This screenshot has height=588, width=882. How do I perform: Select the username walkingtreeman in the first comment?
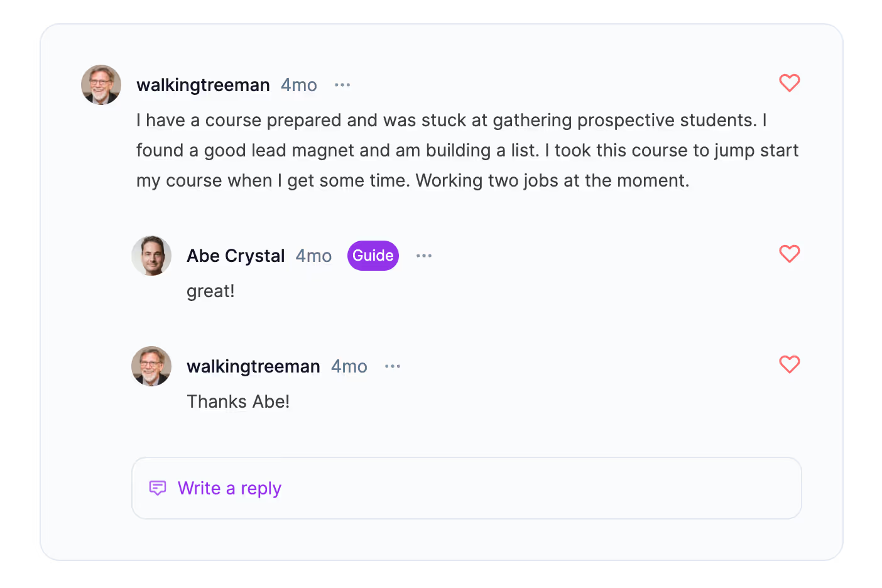pos(202,84)
